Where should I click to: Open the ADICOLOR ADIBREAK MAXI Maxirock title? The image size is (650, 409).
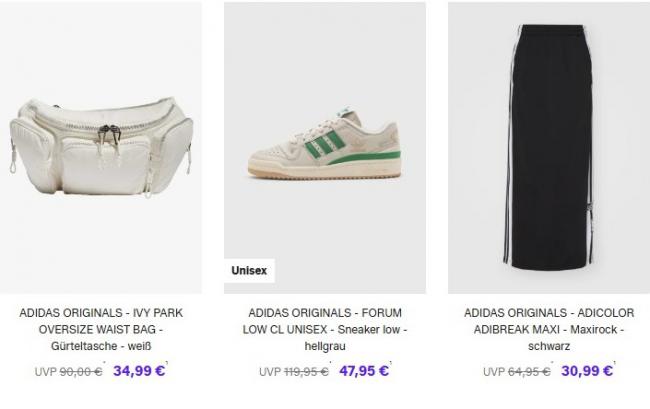point(549,329)
